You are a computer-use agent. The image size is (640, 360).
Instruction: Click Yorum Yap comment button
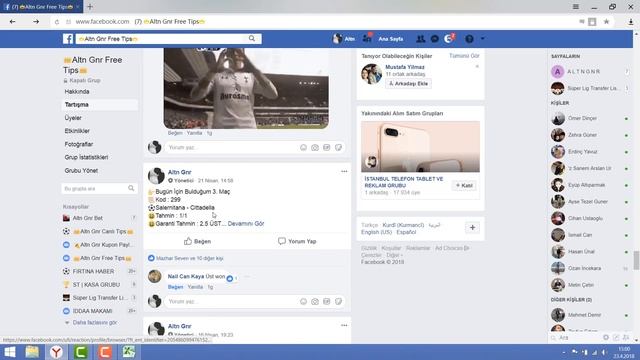(297, 241)
